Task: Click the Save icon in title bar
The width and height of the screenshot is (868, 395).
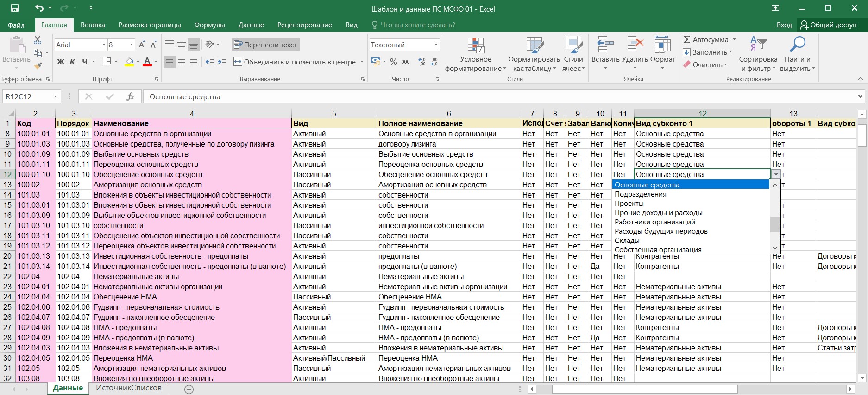Action: pos(15,8)
